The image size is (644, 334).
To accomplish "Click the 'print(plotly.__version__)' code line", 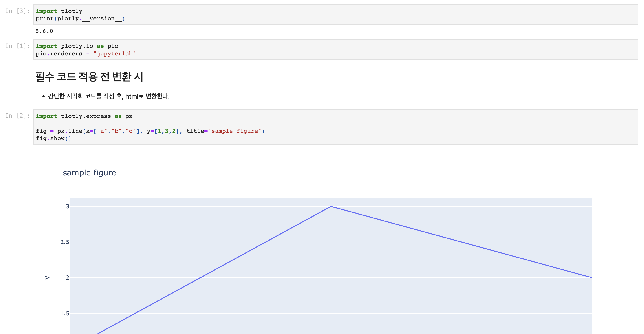I will tap(80, 19).
